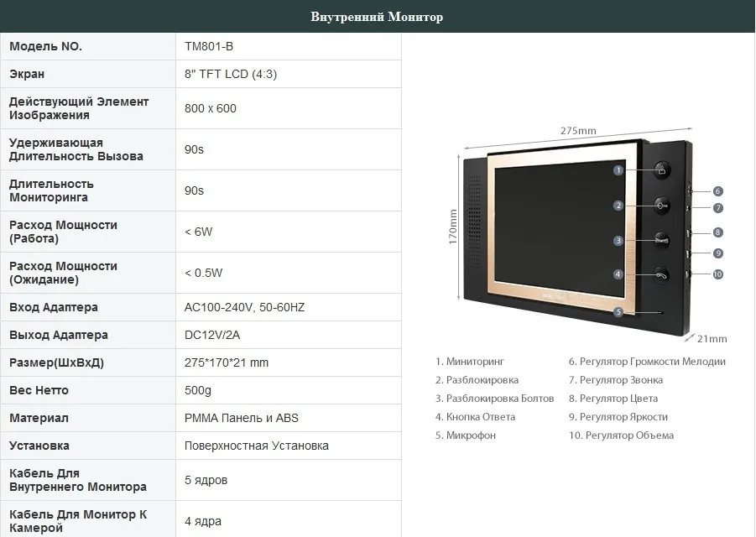Viewport: 756px width, 537px height.
Task: Select the '275*170*21 mm' value
Action: tap(227, 362)
